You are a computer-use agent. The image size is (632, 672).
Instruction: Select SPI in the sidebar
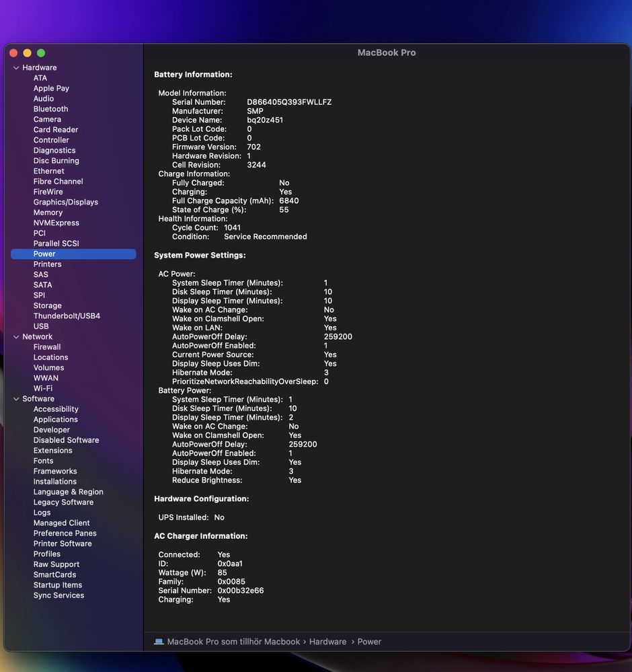(x=39, y=295)
